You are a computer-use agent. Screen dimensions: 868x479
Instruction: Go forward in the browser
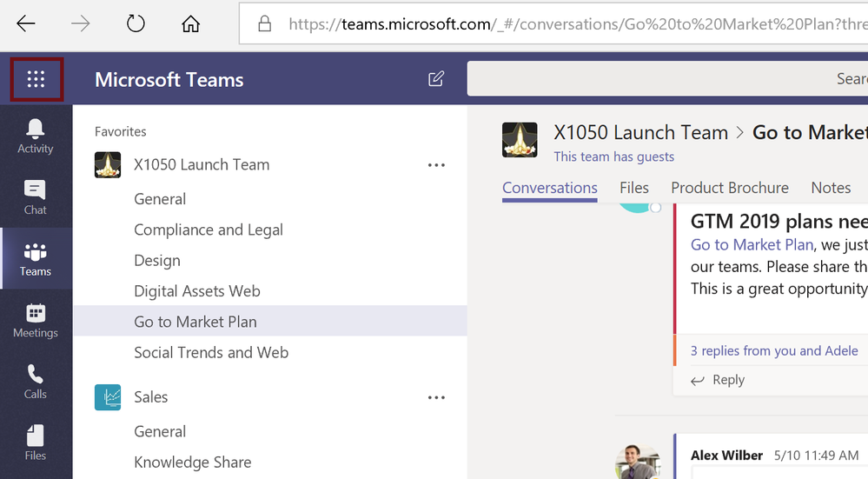coord(81,23)
